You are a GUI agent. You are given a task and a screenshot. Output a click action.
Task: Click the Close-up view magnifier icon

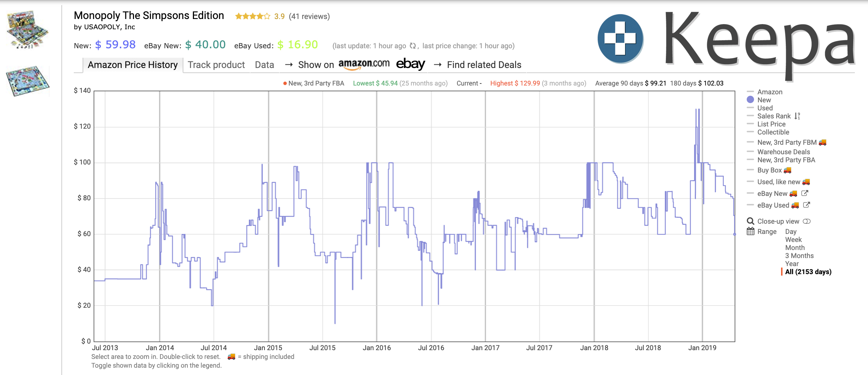pyautogui.click(x=750, y=221)
